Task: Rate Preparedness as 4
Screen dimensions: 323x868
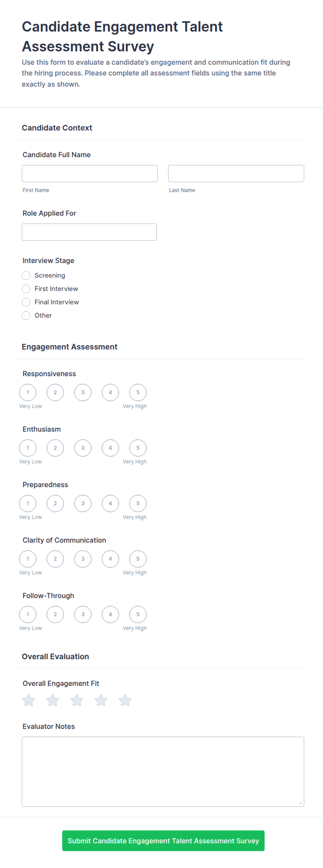Action: click(110, 503)
